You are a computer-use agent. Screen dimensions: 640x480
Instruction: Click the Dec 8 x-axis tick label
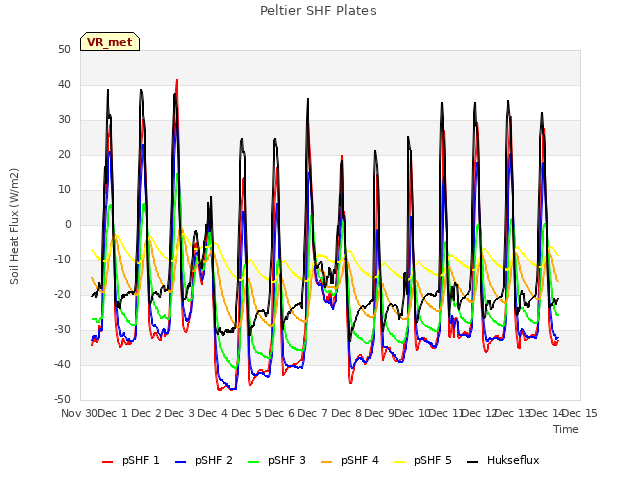[347, 413]
